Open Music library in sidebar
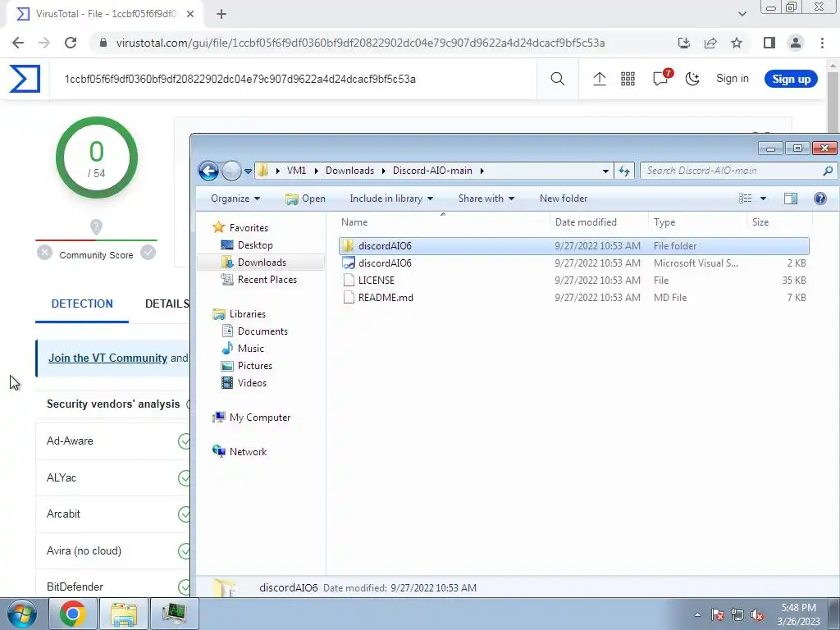 [x=250, y=348]
